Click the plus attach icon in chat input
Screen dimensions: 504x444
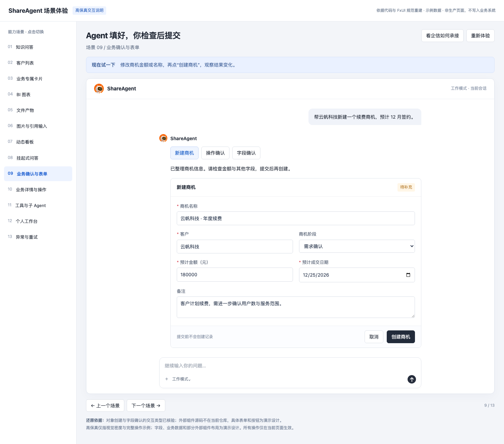click(167, 379)
